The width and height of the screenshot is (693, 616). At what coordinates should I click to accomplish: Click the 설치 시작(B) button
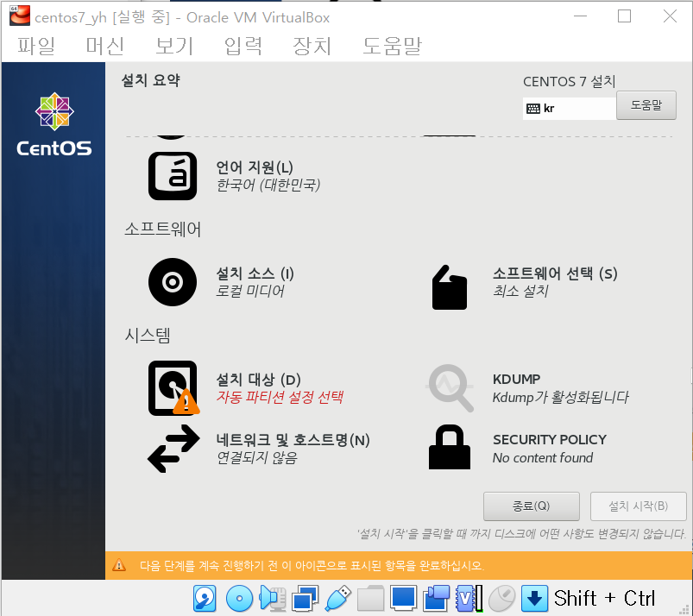tap(638, 506)
